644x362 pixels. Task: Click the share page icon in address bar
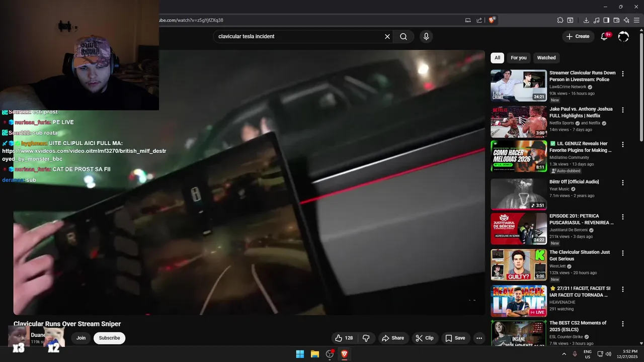point(479,20)
